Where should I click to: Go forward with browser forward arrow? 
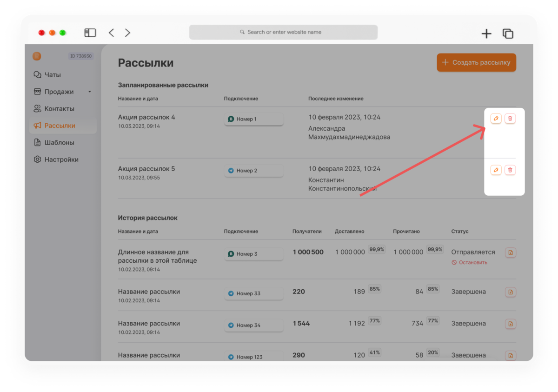point(127,33)
